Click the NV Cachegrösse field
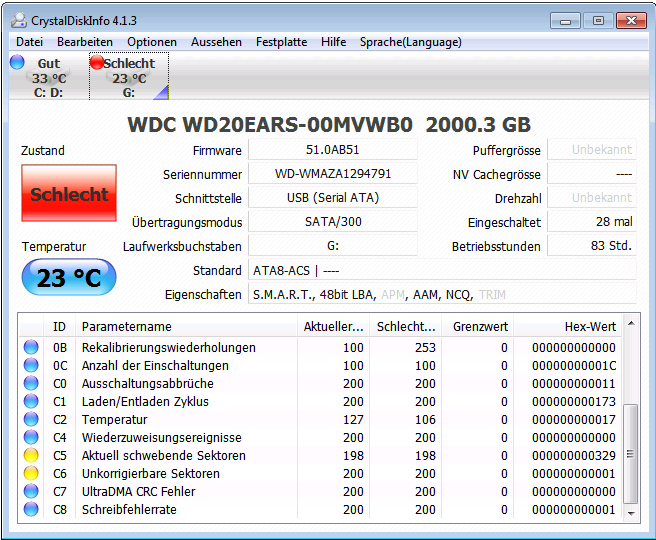The image size is (656, 540). pyautogui.click(x=592, y=174)
